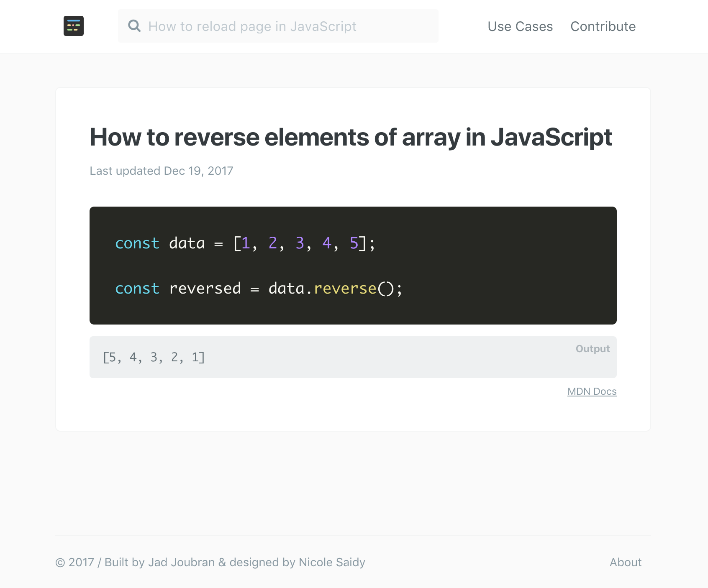Click the site logo icon
This screenshot has width=708, height=588.
click(x=74, y=26)
